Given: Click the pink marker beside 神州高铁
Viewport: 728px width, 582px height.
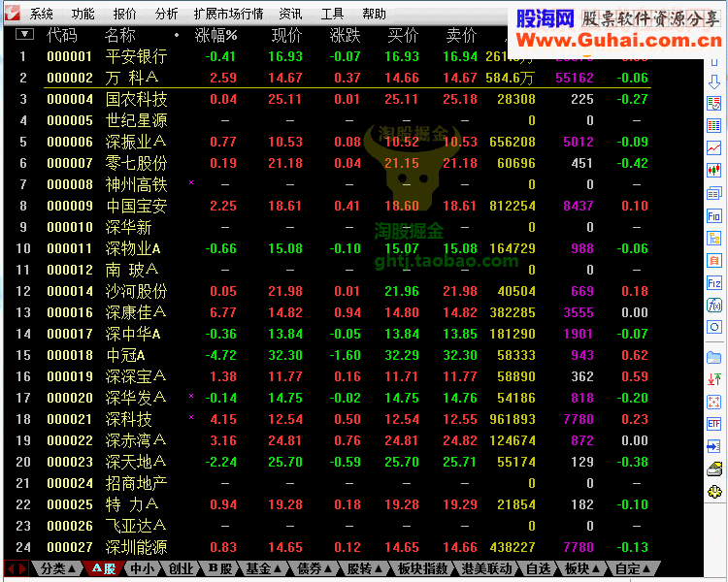Looking at the screenshot, I should coord(191,182).
